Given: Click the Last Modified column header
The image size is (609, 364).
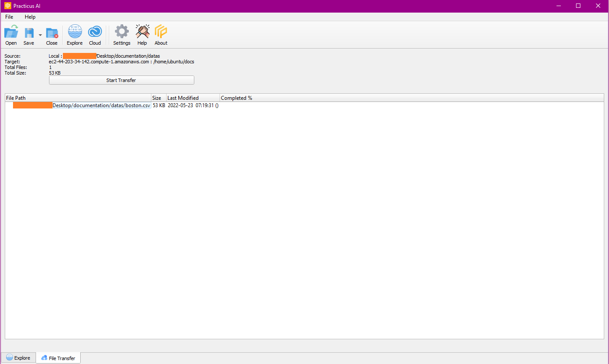Looking at the screenshot, I should 183,98.
